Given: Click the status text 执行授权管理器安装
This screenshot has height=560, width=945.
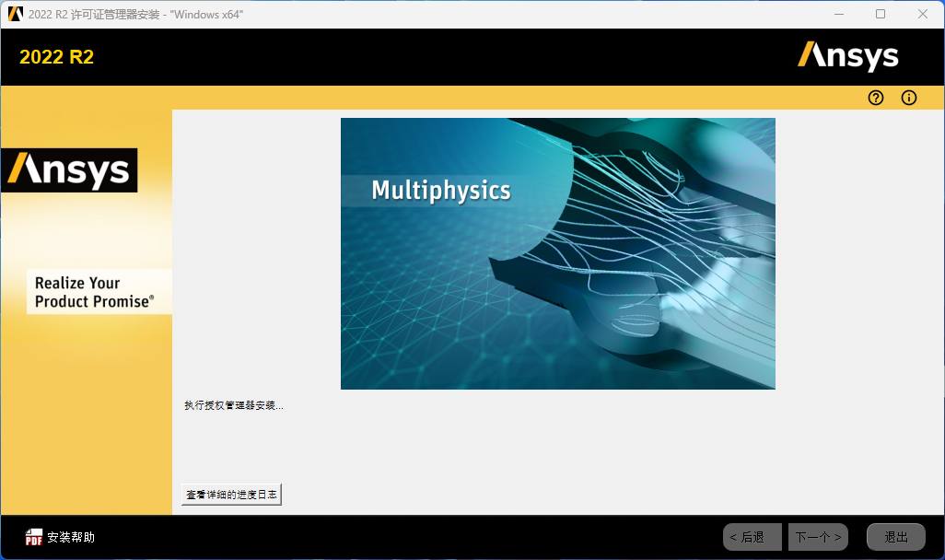Looking at the screenshot, I should tap(234, 405).
